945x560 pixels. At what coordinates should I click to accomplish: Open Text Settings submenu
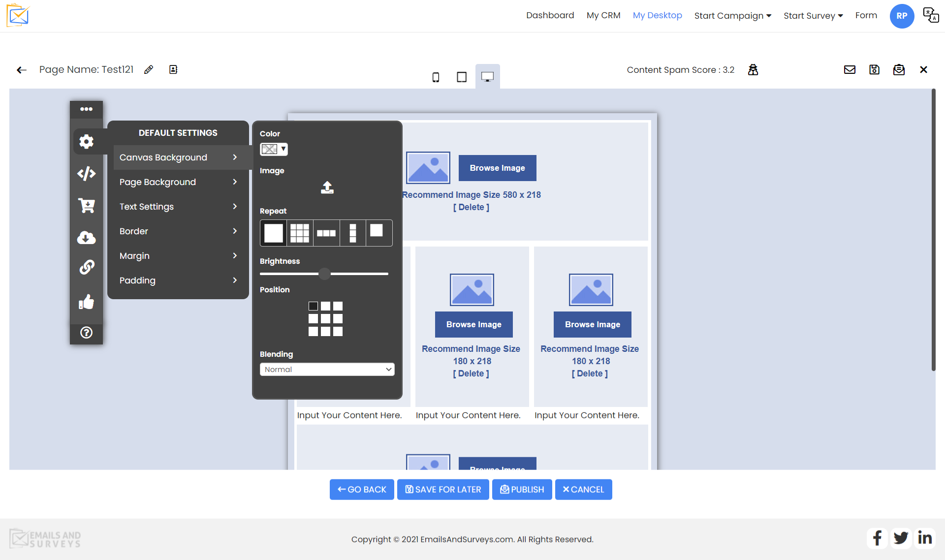[178, 207]
